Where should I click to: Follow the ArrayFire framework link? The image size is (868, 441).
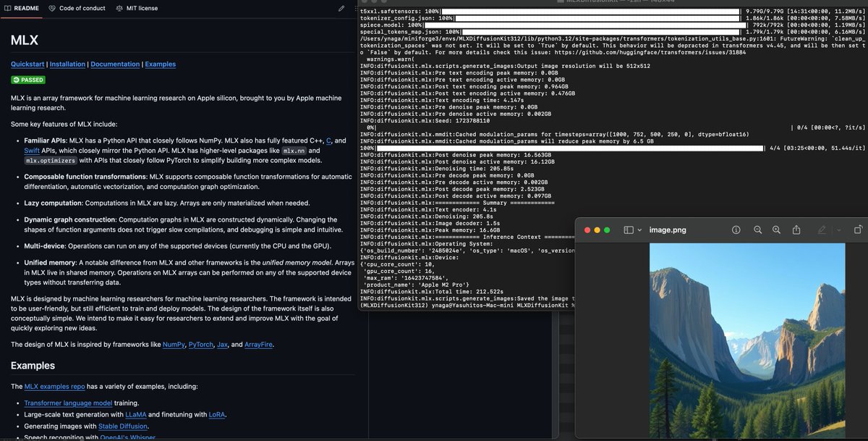pyautogui.click(x=258, y=344)
